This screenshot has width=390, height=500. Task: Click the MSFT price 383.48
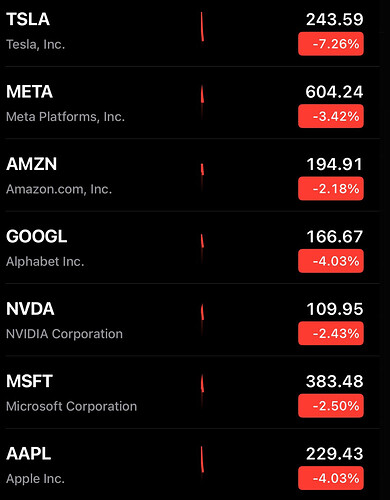pyautogui.click(x=334, y=381)
